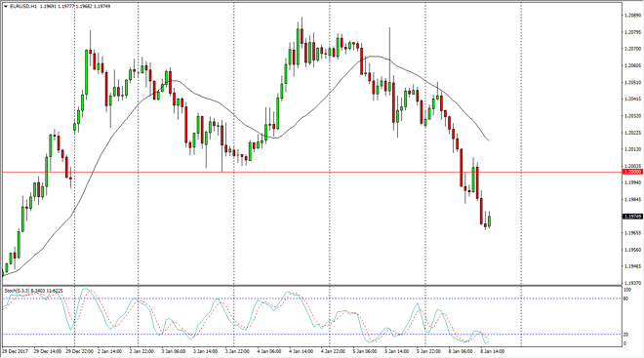
Task: Click the black 1.19749 current price label
Action: tap(632, 217)
